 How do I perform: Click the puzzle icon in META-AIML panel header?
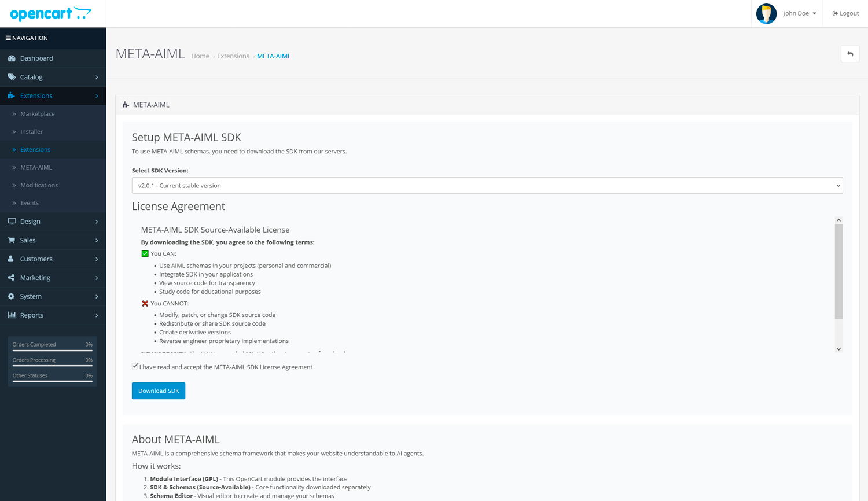[126, 105]
